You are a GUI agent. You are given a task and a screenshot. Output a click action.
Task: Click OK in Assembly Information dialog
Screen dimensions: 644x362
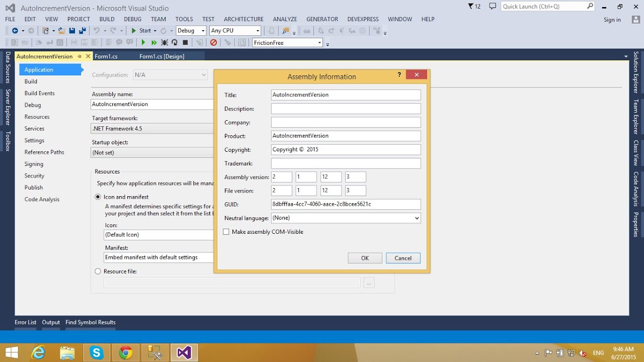[365, 258]
